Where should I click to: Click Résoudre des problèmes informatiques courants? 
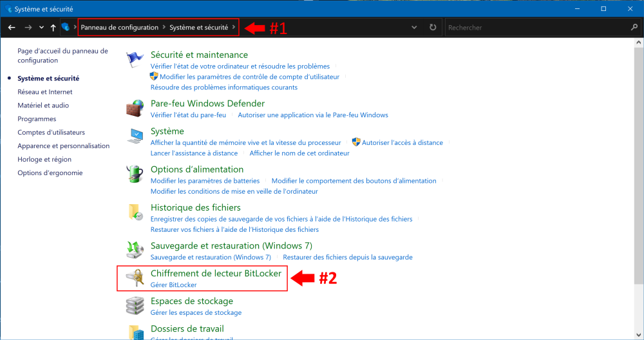[224, 88]
